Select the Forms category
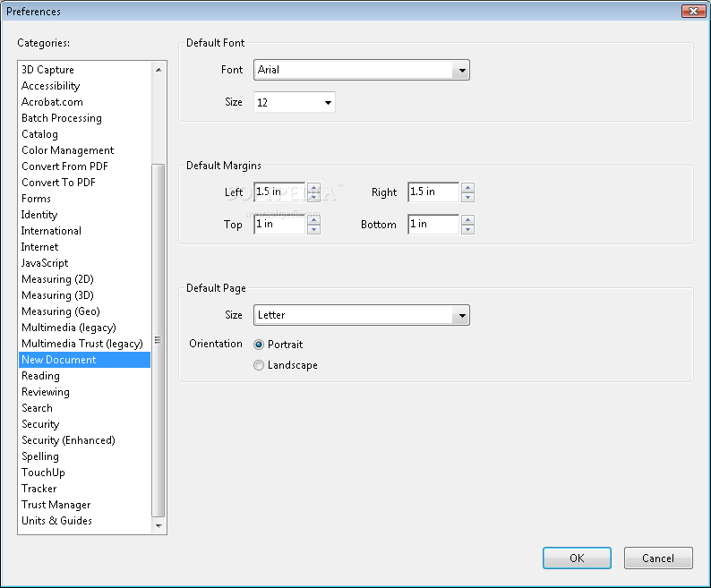 tap(84, 199)
